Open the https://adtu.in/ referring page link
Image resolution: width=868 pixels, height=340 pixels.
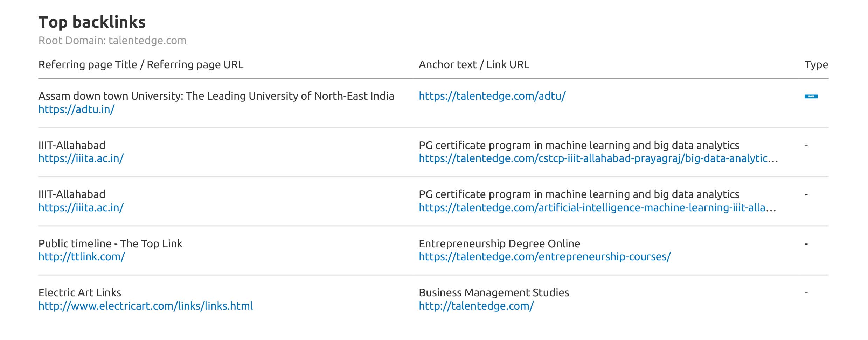[76, 109]
